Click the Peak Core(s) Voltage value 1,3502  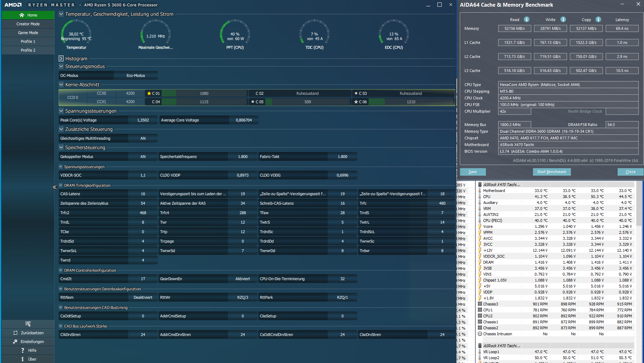click(143, 120)
